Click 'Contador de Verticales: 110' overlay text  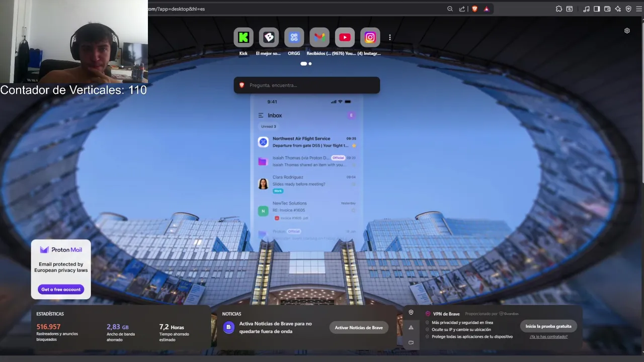73,90
